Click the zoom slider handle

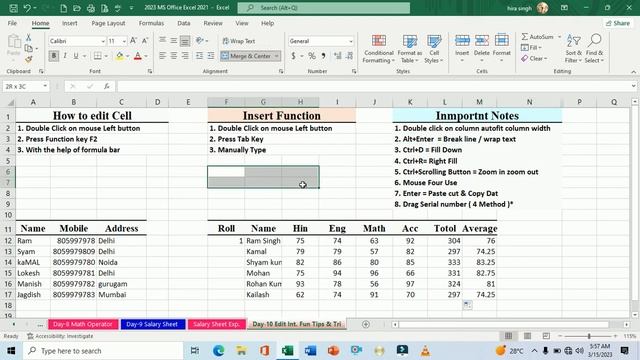click(x=589, y=336)
